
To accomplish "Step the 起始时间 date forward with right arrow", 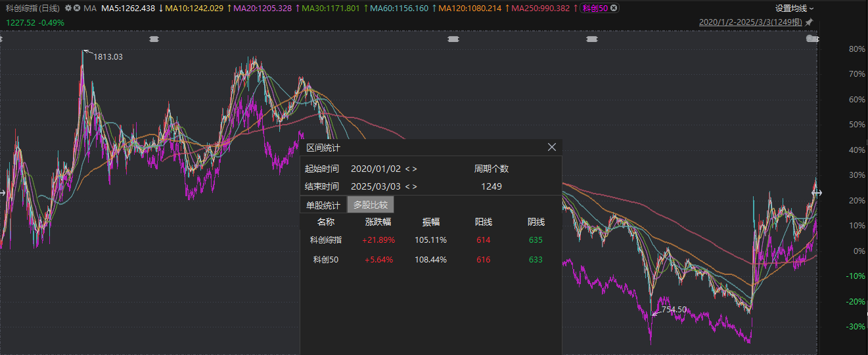I will coord(415,169).
